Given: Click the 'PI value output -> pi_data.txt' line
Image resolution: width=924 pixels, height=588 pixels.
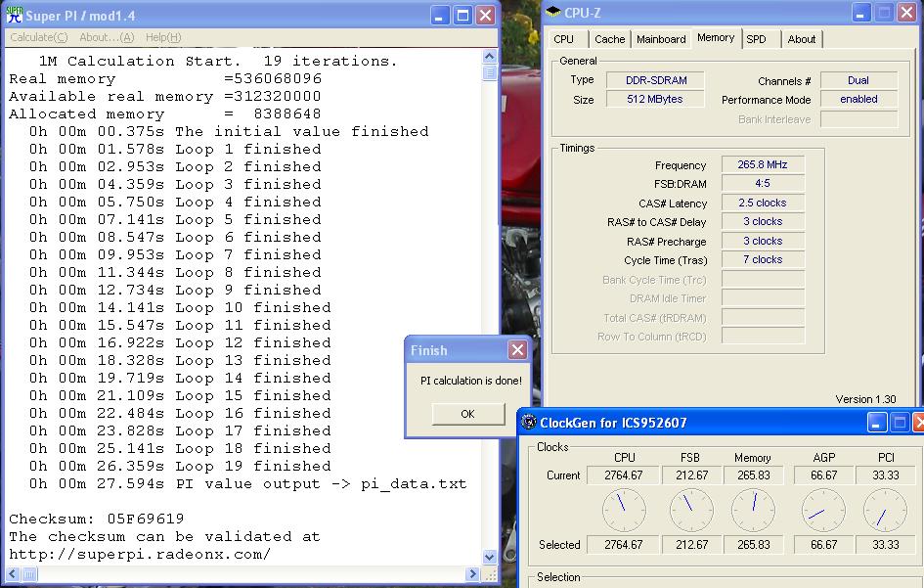Looking at the screenshot, I should [x=248, y=483].
